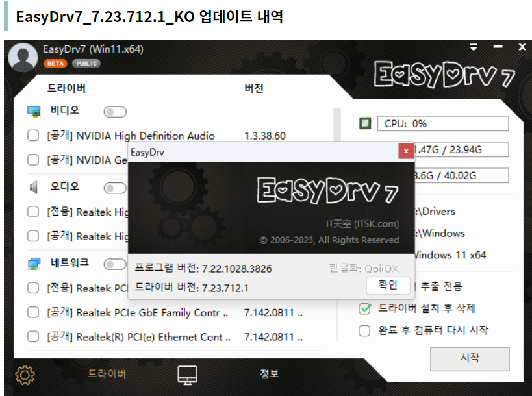Click the EasyDrv7 (Win11.x64) title text
Viewport: 532px width, 396px height.
click(94, 49)
